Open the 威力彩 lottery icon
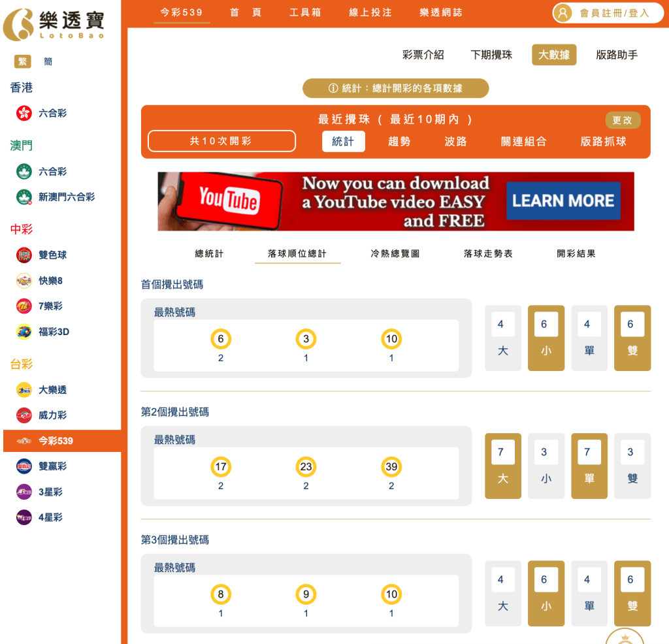 pyautogui.click(x=24, y=415)
